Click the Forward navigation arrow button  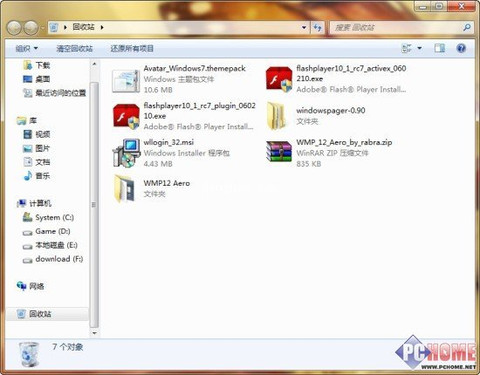(x=31, y=28)
